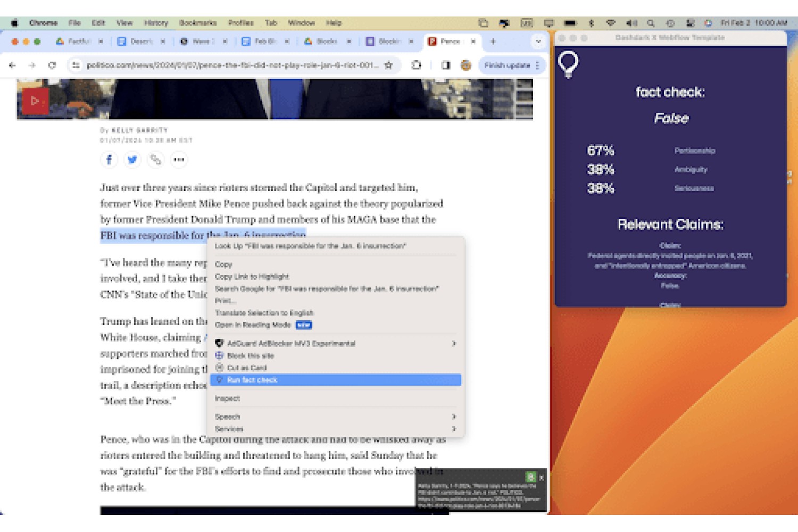Image resolution: width=798 pixels, height=532 pixels.
Task: Click the address bar URL
Action: pyautogui.click(x=232, y=65)
